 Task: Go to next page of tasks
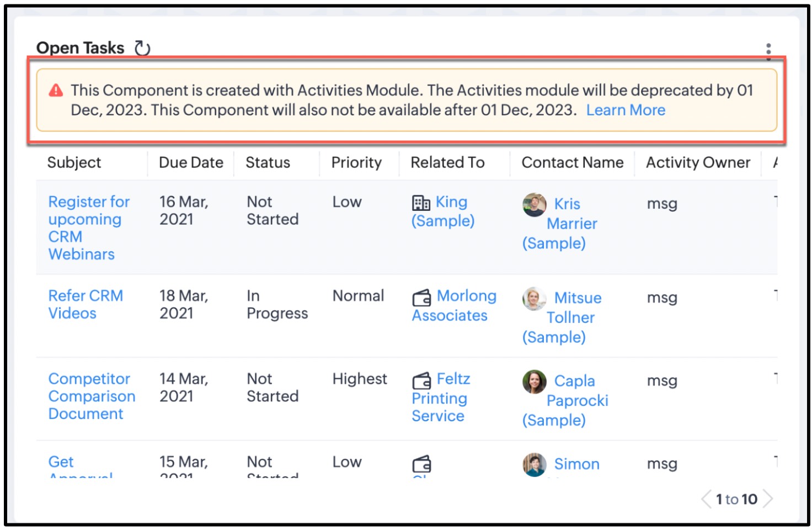tap(768, 499)
